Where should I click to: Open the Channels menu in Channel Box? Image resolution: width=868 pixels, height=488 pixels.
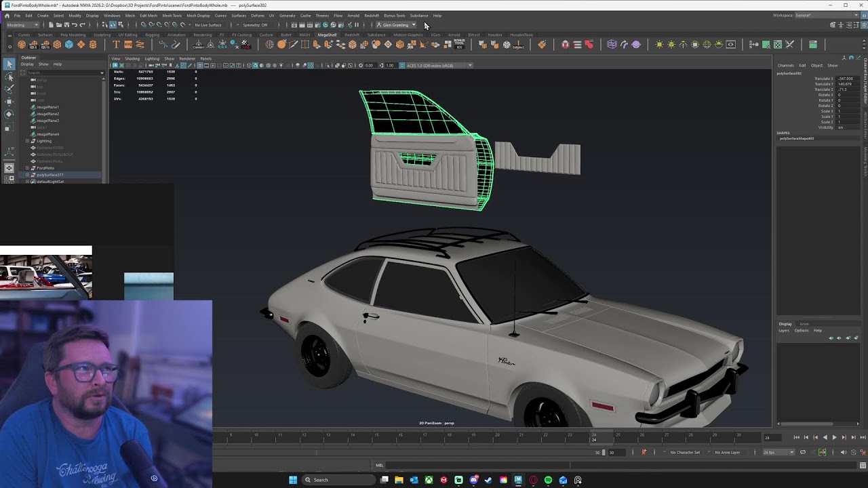[785, 65]
